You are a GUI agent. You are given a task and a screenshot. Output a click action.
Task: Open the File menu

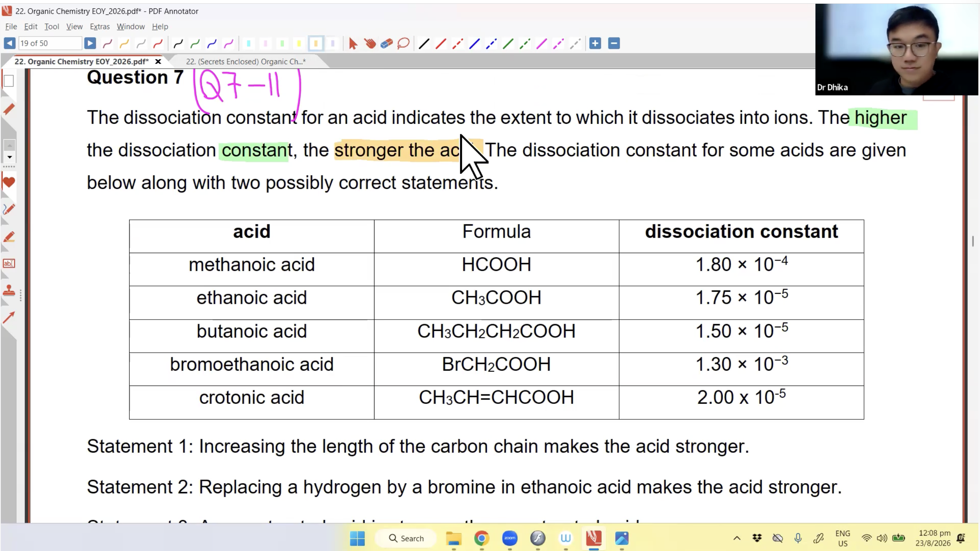(11, 27)
